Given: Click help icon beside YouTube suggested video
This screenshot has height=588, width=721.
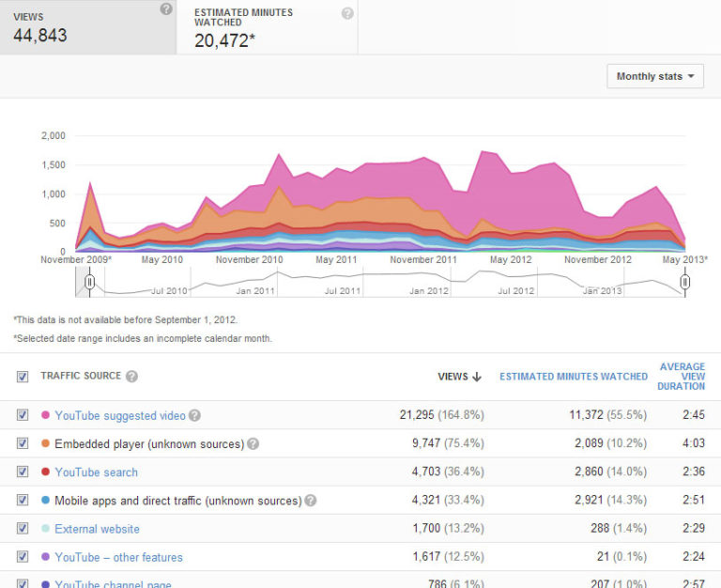Looking at the screenshot, I should click(x=194, y=416).
